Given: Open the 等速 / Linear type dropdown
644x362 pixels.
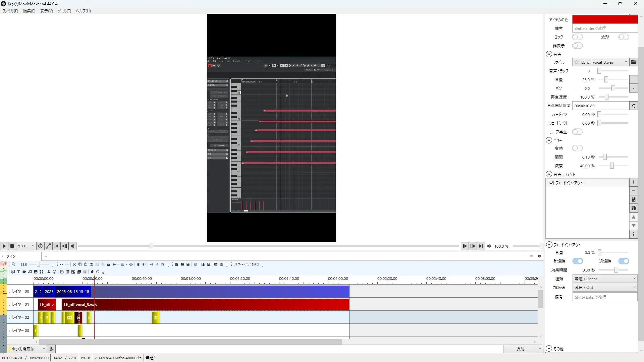Looking at the screenshot, I should pyautogui.click(x=604, y=279).
